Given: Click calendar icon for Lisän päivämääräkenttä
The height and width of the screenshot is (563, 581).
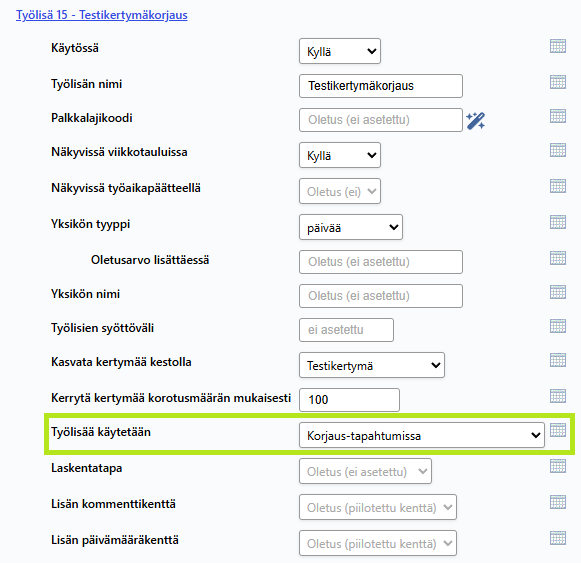Looking at the screenshot, I should point(558,538).
